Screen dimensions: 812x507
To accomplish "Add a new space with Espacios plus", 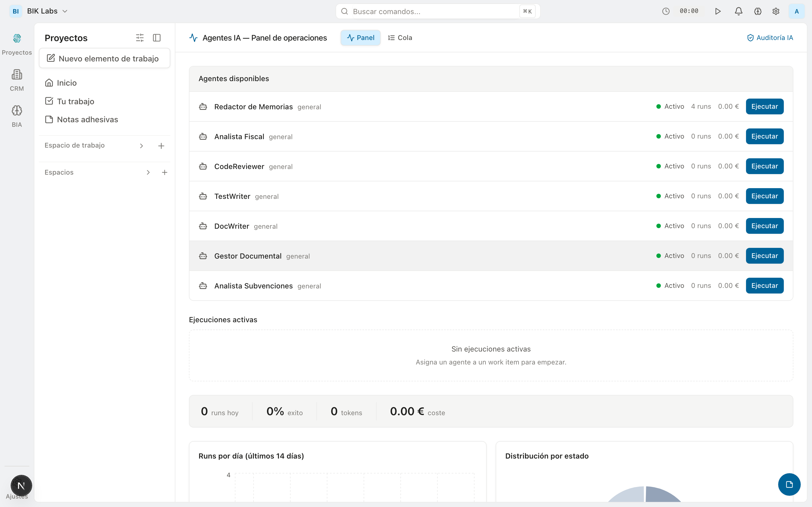I will [164, 172].
